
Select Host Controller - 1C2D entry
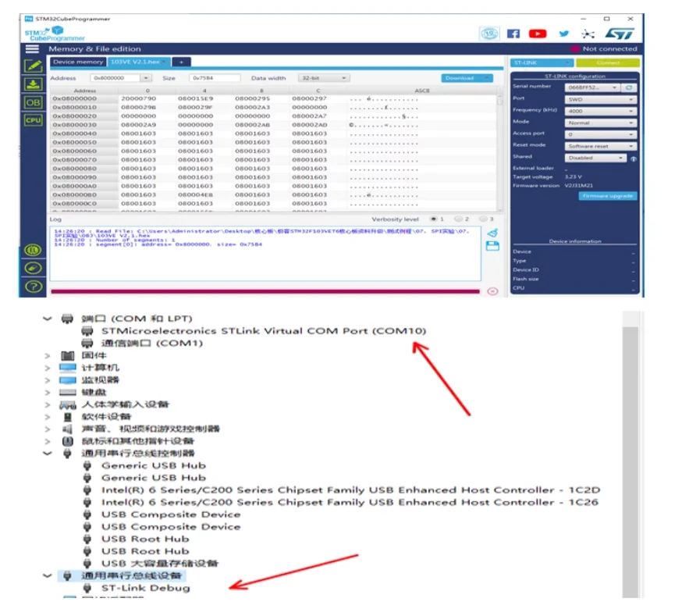tap(350, 490)
